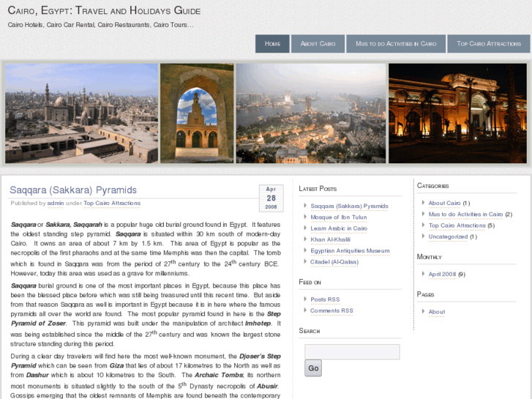
Task: Click the Cairo skyline mosque header photo
Action: (x=81, y=113)
